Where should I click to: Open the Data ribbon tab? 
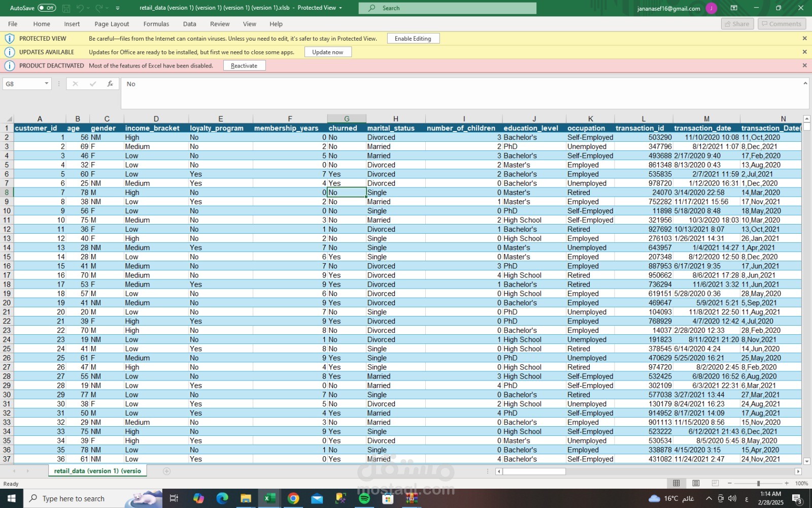click(x=189, y=24)
